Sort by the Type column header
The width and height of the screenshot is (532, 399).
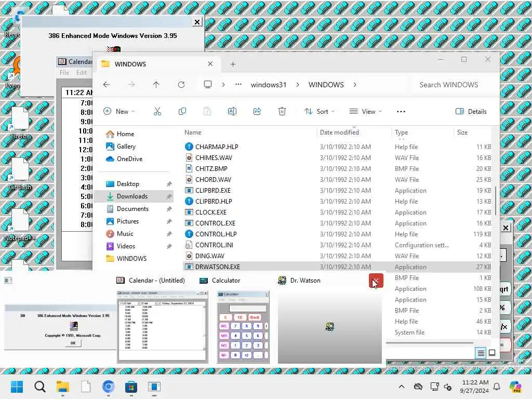tap(402, 132)
